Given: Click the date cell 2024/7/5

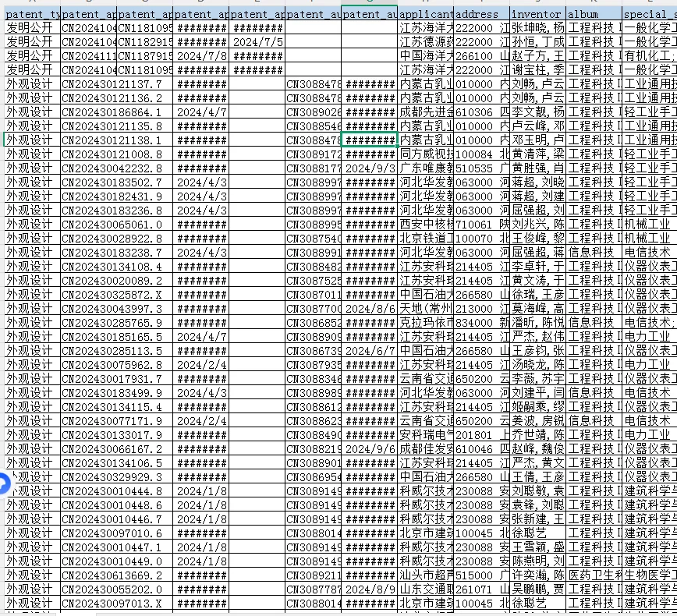Looking at the screenshot, I should coord(257,42).
